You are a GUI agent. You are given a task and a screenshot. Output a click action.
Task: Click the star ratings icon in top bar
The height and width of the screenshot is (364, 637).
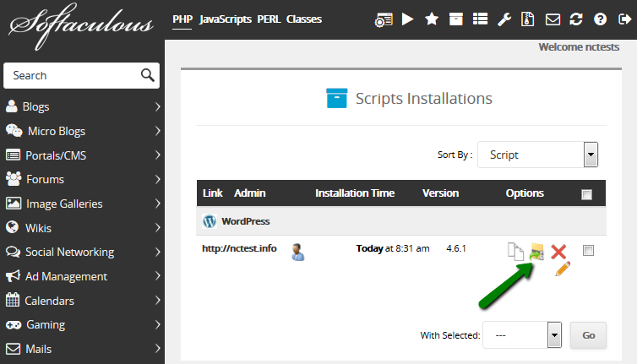pyautogui.click(x=431, y=19)
